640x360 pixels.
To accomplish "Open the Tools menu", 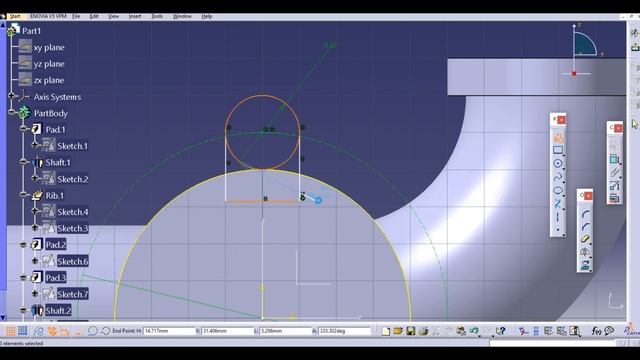I will 157,16.
